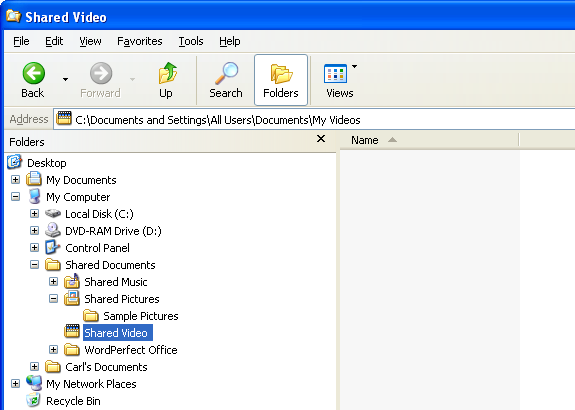Screen dimensions: 575x410
Task: Click the Shared Music folder icon
Action: coord(72,281)
